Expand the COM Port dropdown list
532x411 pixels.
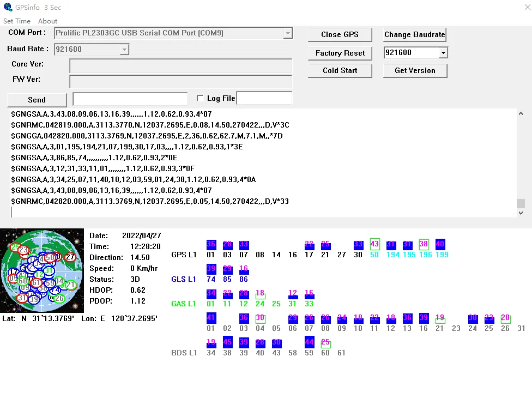tap(288, 33)
